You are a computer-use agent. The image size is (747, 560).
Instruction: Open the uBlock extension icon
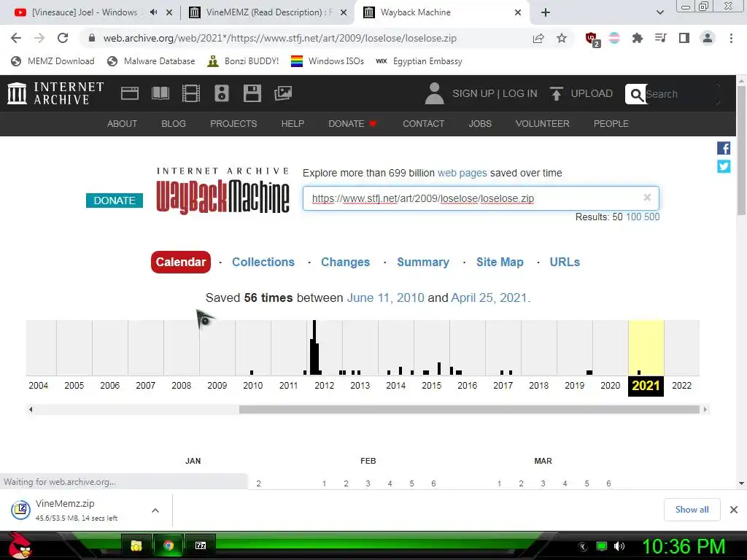[x=592, y=39]
